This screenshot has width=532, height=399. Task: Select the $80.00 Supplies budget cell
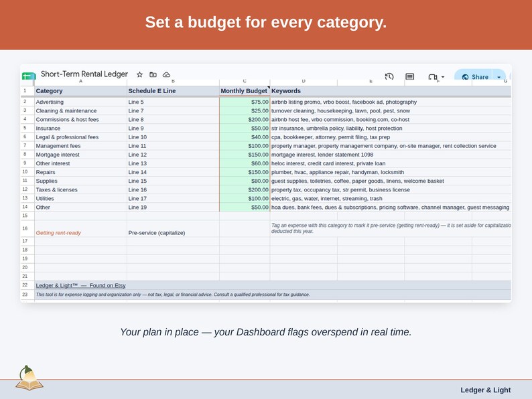tap(245, 181)
